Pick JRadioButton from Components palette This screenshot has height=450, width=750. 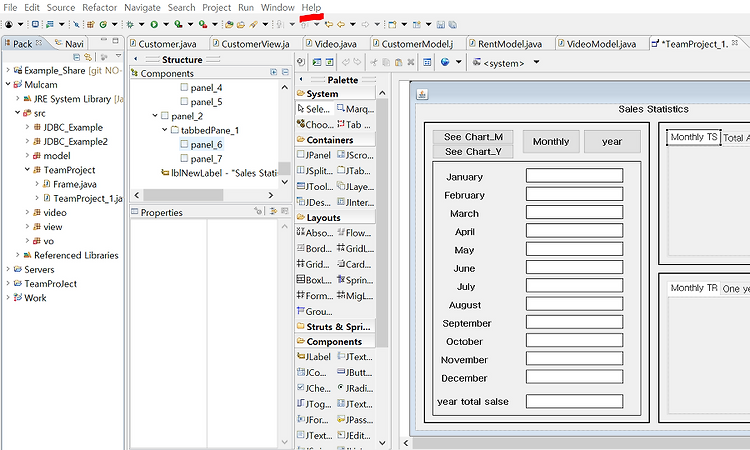pyautogui.click(x=355, y=388)
